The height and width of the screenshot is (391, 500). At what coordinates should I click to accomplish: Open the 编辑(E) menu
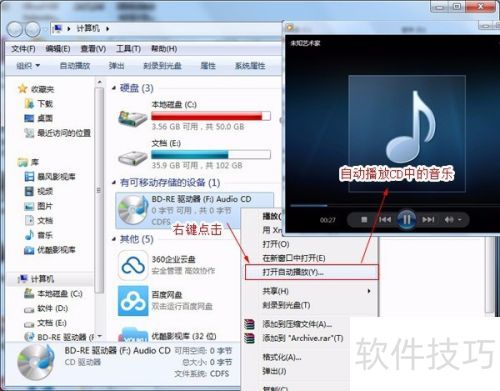(x=58, y=49)
